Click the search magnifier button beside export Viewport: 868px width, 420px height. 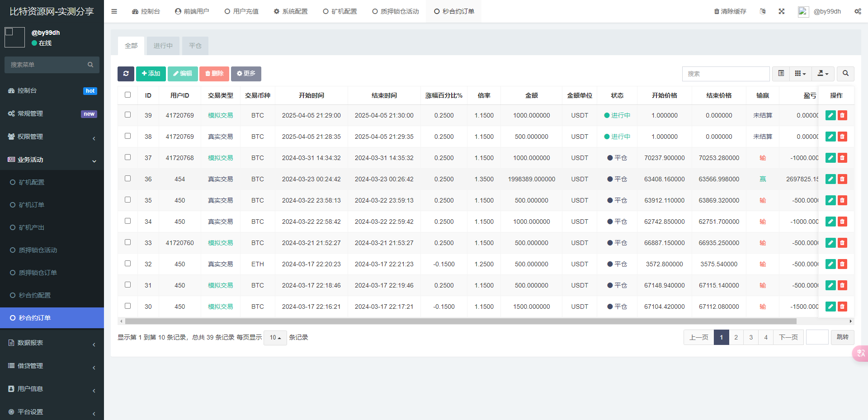pos(845,74)
